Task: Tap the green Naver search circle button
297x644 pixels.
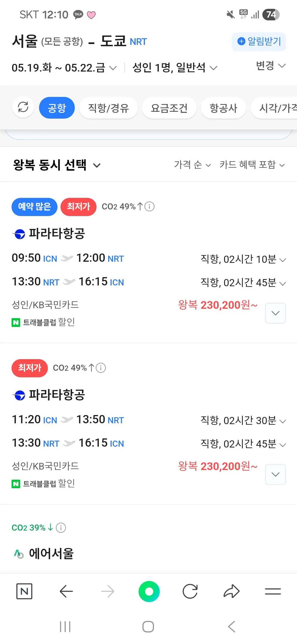Action: coord(149,591)
